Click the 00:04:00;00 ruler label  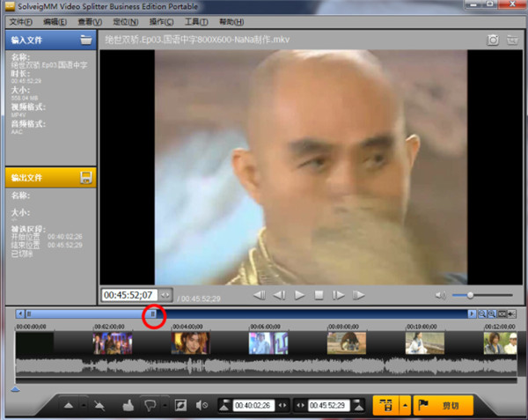pos(187,327)
